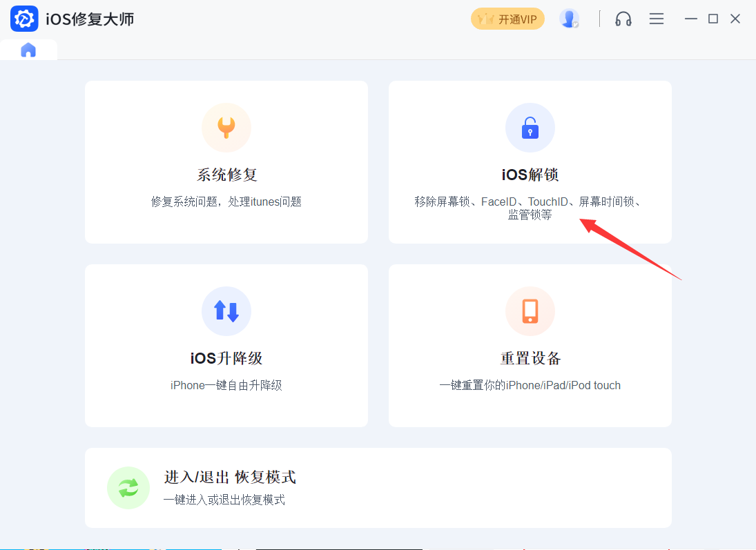The image size is (756, 550).
Task: Click the blue padlock iOS解锁 icon
Action: (x=530, y=128)
